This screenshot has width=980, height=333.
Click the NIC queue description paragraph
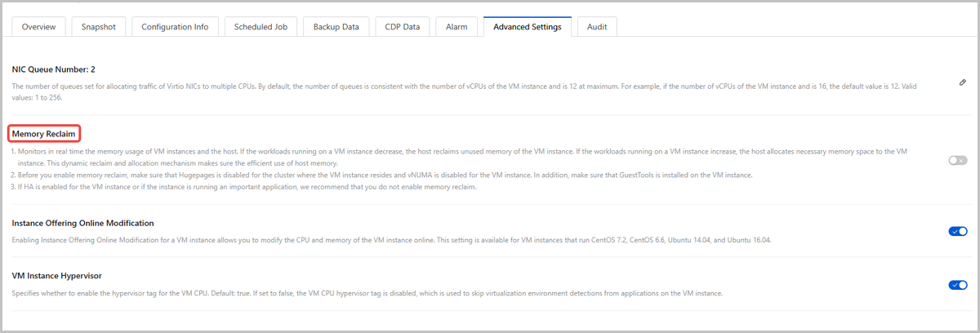[x=408, y=91]
